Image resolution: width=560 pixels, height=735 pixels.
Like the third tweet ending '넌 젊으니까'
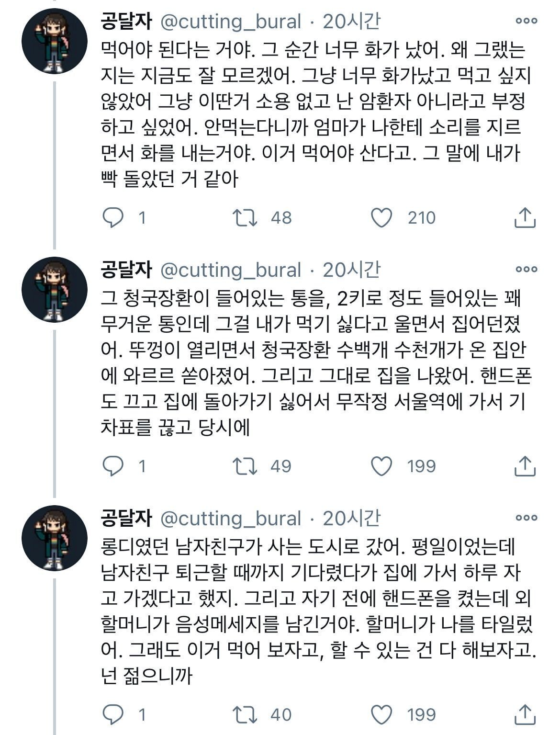tap(382, 714)
